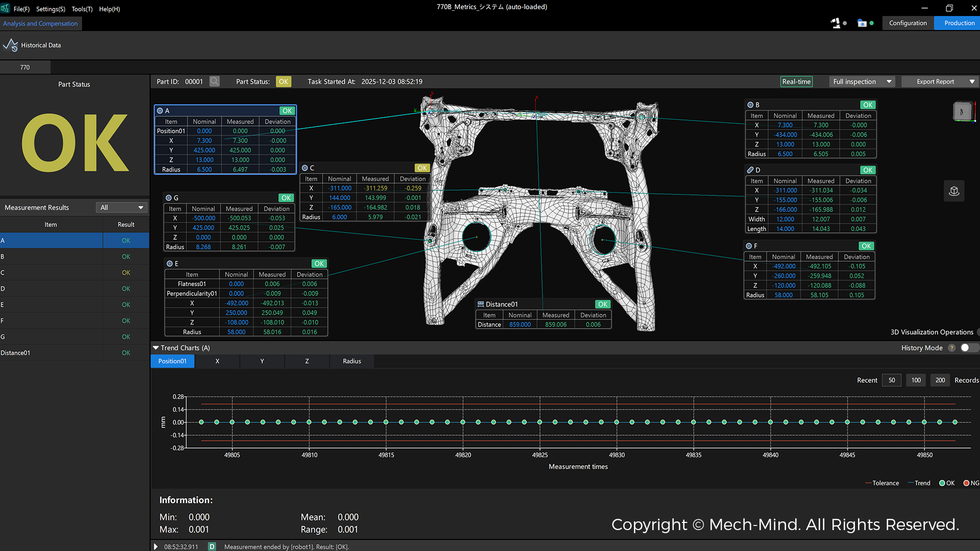This screenshot has width=980, height=551.
Task: Open the Full inspection dropdown
Action: (x=862, y=82)
